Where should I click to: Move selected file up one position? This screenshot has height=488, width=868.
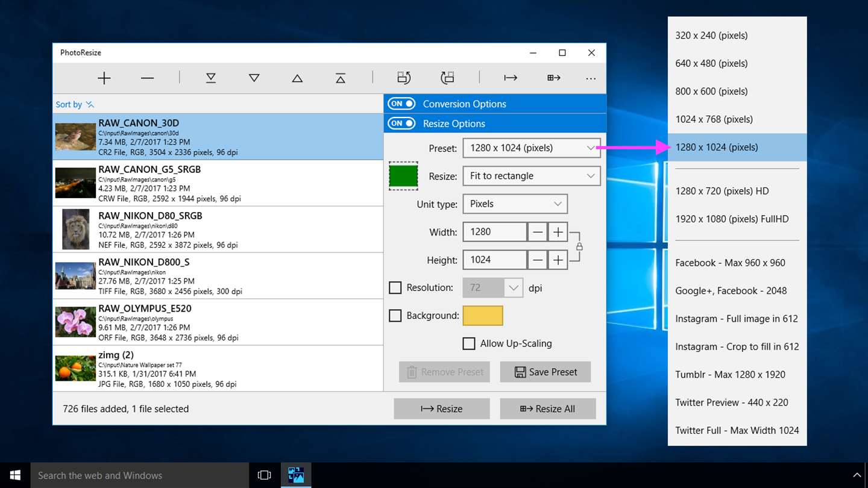click(x=297, y=78)
